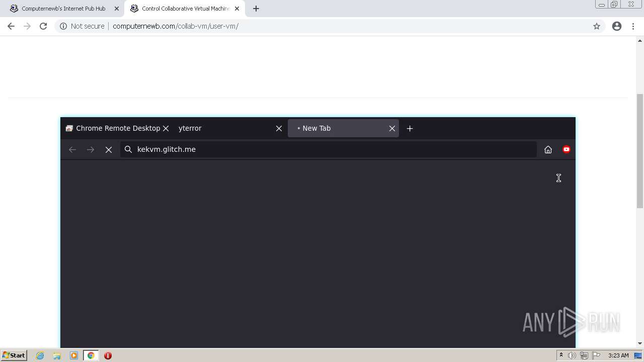This screenshot has height=362, width=644.
Task: Launch Internet Explorer from taskbar
Action: (x=40, y=355)
